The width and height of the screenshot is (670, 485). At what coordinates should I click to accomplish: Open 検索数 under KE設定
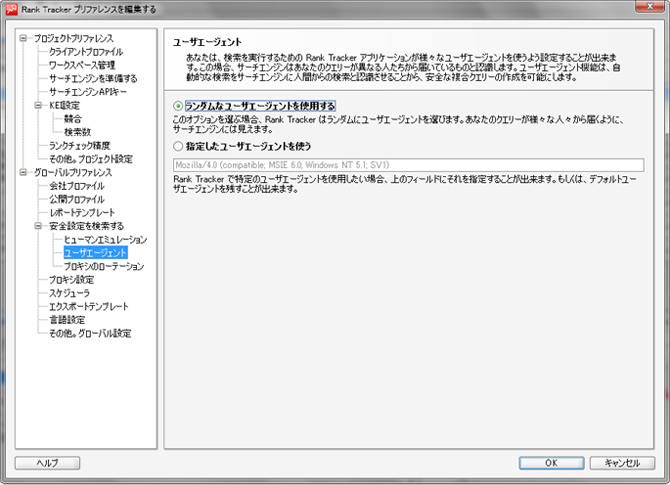[77, 132]
